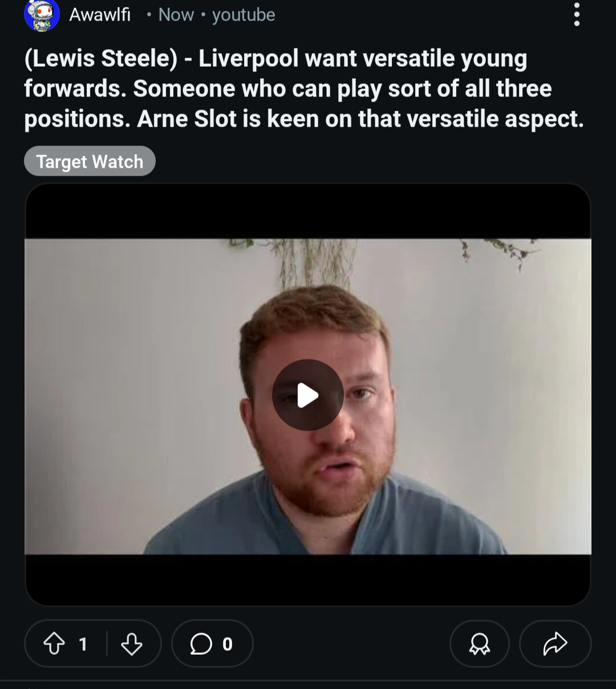Open the three-dot post options menu
The image size is (616, 689).
tap(577, 15)
